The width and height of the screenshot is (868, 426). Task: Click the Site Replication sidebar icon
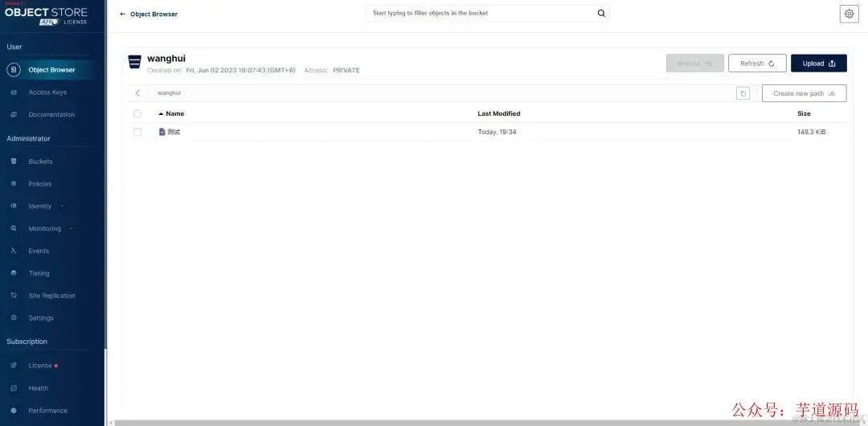pos(14,296)
